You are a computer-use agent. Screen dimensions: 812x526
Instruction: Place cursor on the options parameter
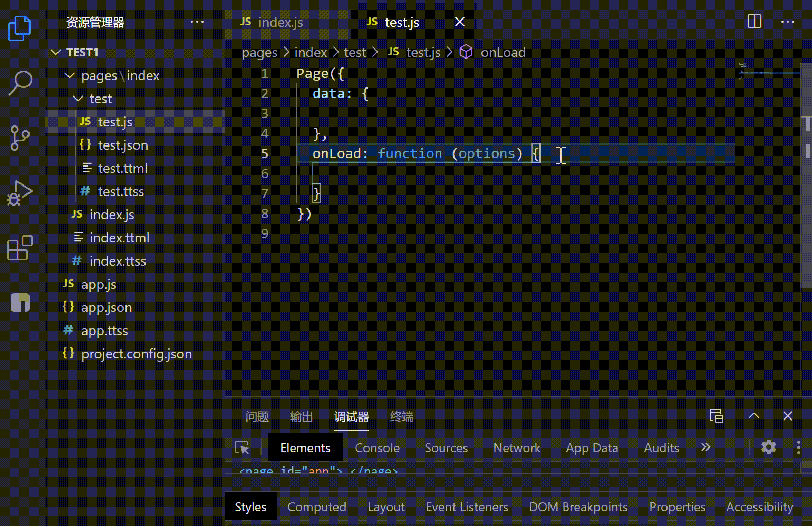[x=487, y=153]
